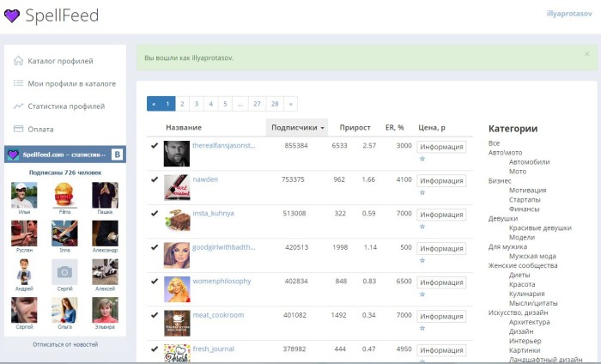Select category Кулинария
This screenshot has width=601, height=364.
tap(526, 294)
